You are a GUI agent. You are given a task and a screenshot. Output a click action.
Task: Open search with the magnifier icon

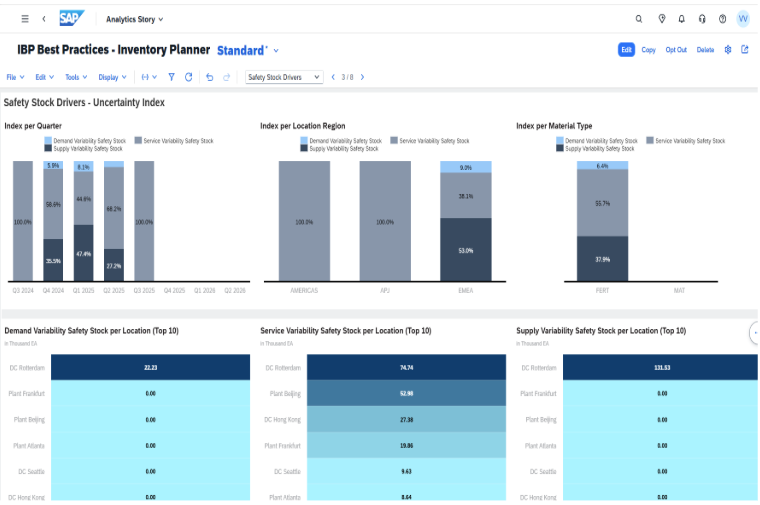coord(639,19)
